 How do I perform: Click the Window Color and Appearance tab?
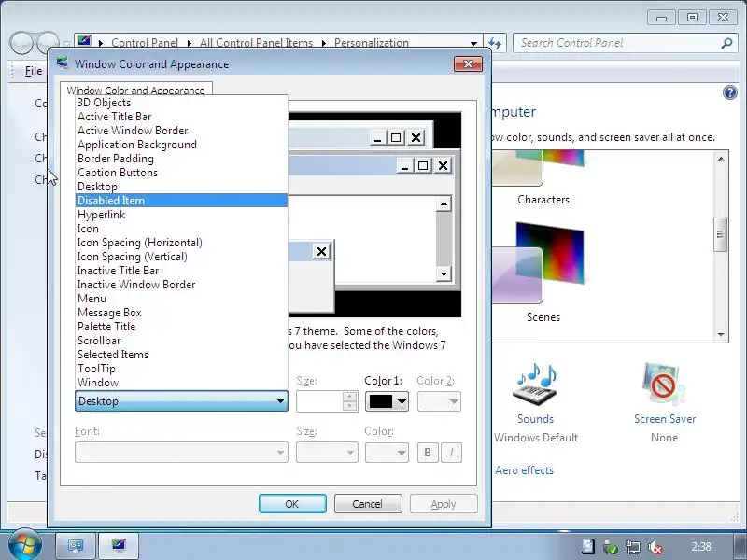coord(135,90)
